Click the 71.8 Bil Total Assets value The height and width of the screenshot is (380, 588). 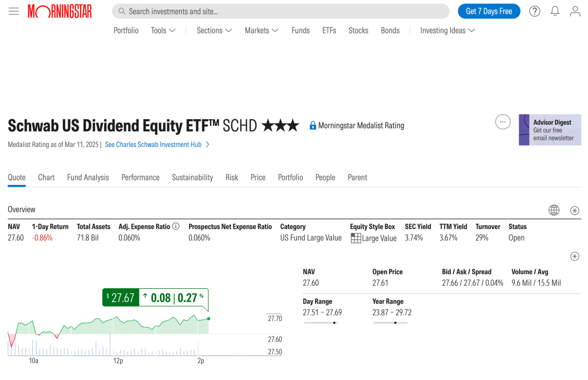pos(88,238)
